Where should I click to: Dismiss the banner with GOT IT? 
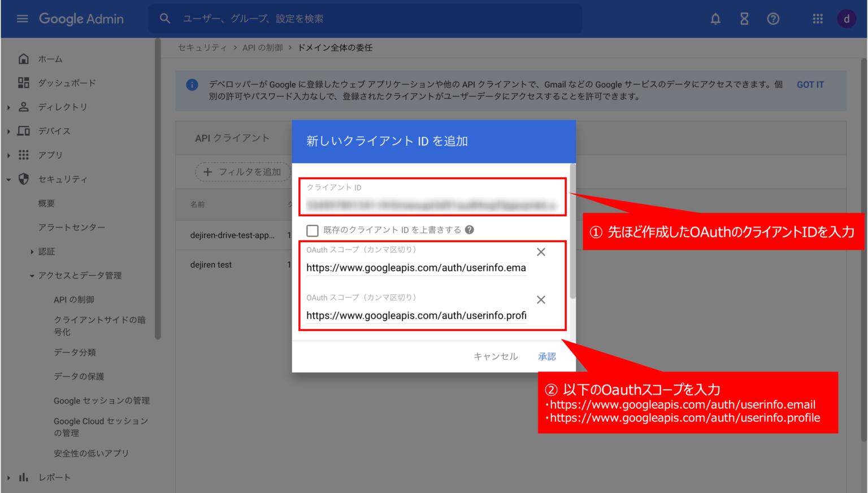(810, 85)
